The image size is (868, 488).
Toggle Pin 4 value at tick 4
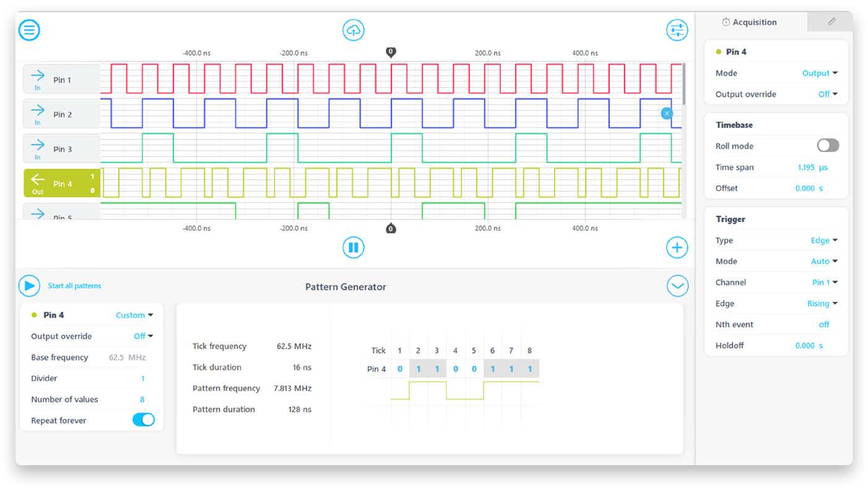point(456,369)
